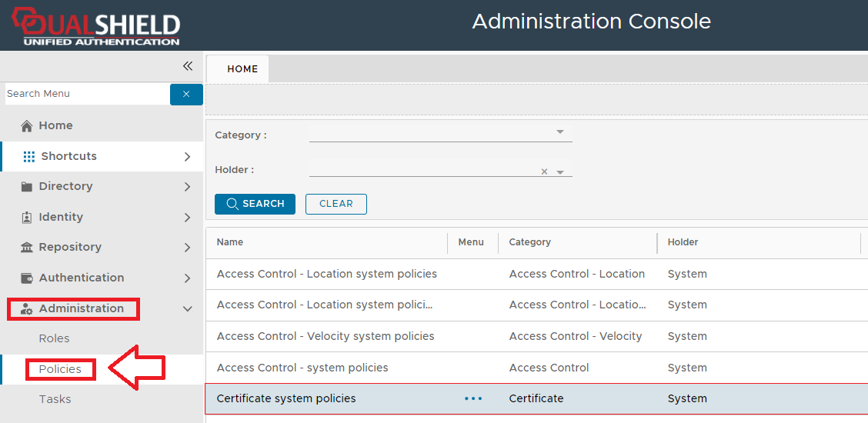Open Roles under Administration
Image resolution: width=868 pixels, height=423 pixels.
(54, 338)
